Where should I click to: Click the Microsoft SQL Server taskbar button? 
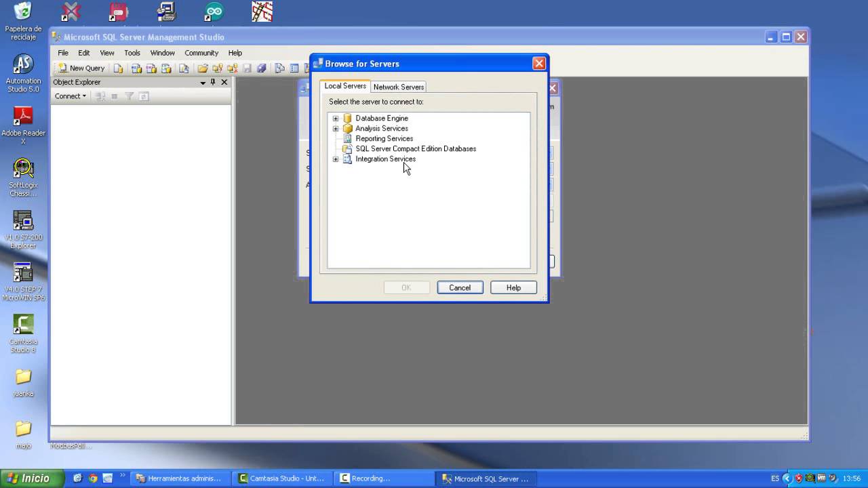(486, 479)
